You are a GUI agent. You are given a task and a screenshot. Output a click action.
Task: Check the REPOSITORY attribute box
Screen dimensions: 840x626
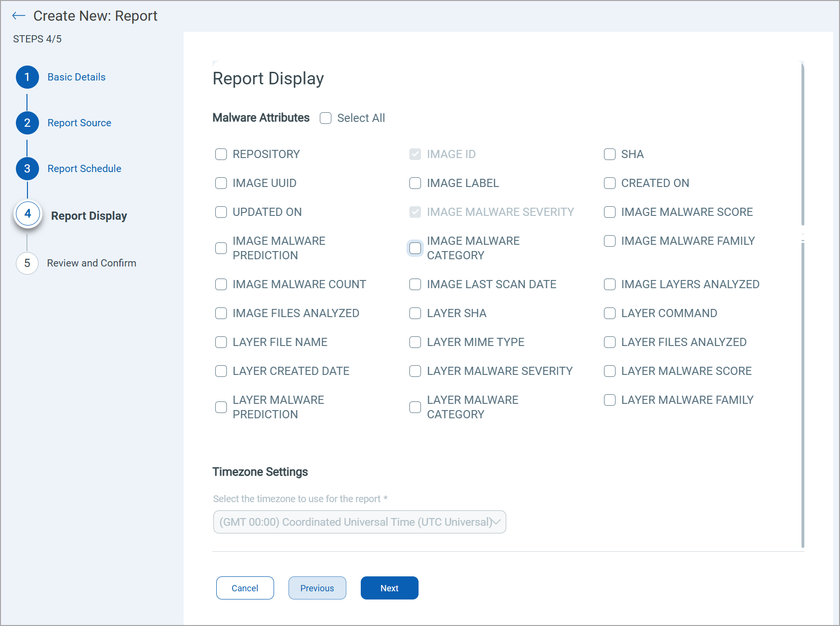pyautogui.click(x=221, y=154)
